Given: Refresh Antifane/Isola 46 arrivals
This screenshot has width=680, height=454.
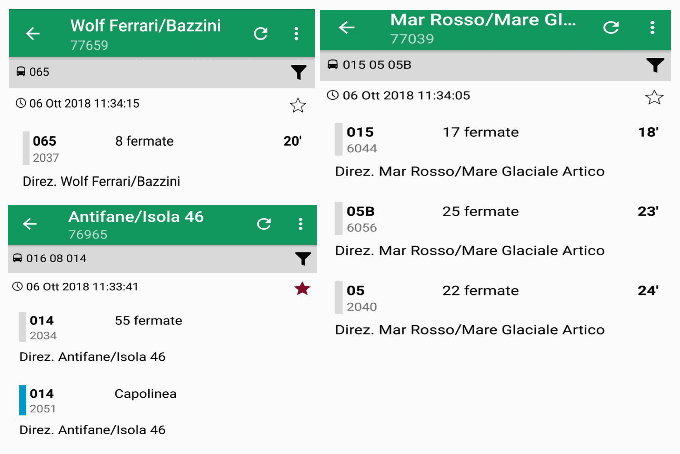Looking at the screenshot, I should coord(264,224).
